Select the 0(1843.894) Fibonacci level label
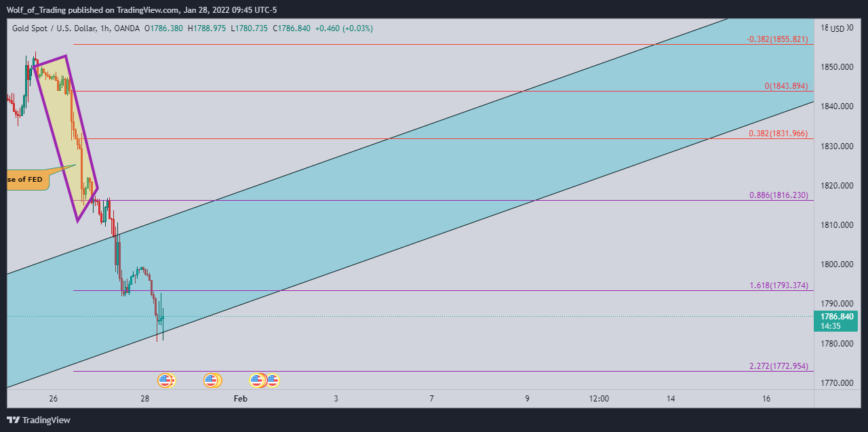868x432 pixels. [x=786, y=86]
